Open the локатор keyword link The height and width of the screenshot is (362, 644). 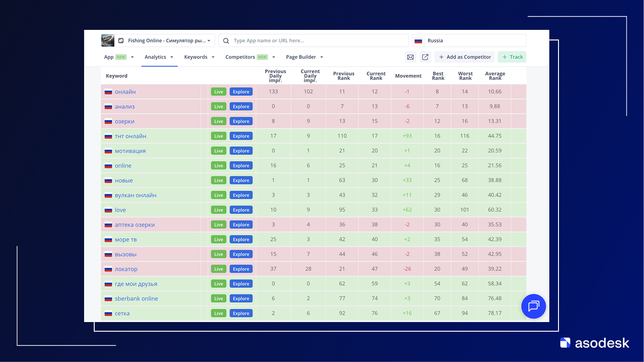126,269
